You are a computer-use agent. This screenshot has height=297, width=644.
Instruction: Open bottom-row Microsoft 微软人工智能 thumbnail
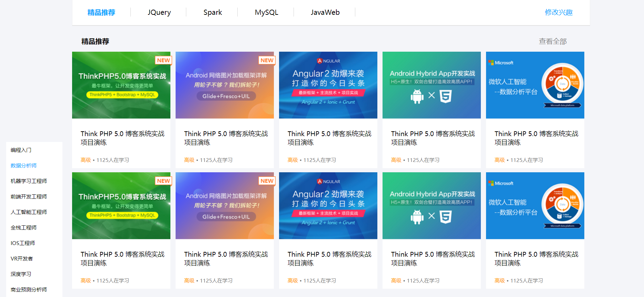(x=535, y=206)
